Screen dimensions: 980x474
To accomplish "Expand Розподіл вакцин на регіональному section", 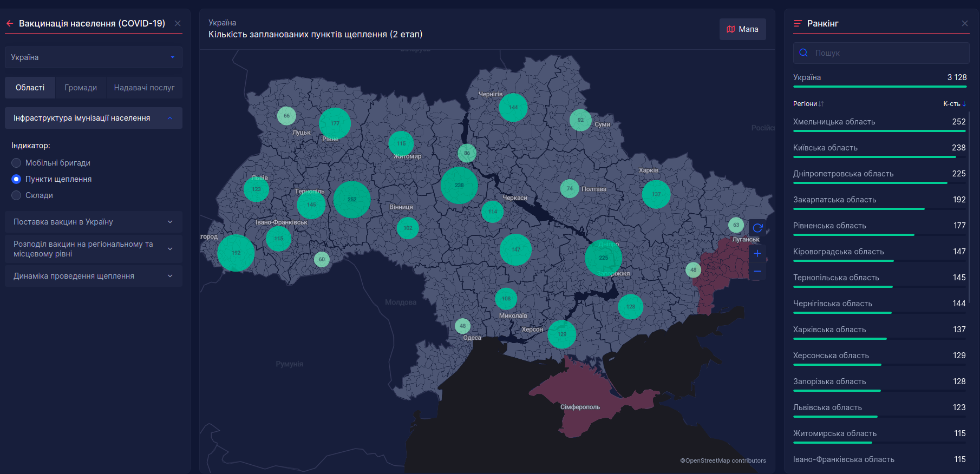I will pos(94,249).
